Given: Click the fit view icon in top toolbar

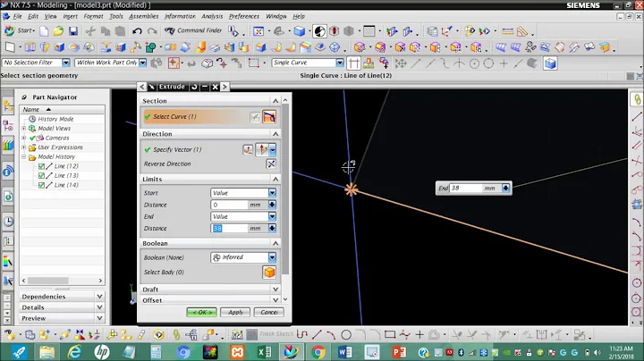Looking at the screenshot, I should [x=258, y=31].
